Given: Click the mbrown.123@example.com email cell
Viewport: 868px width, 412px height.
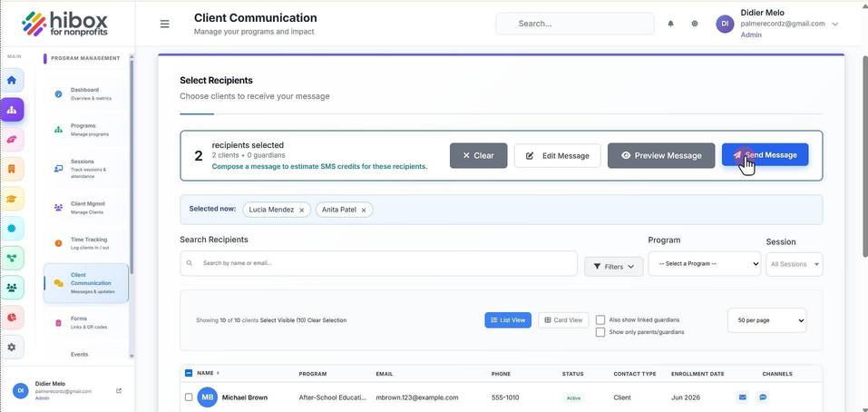Looking at the screenshot, I should click(417, 397).
